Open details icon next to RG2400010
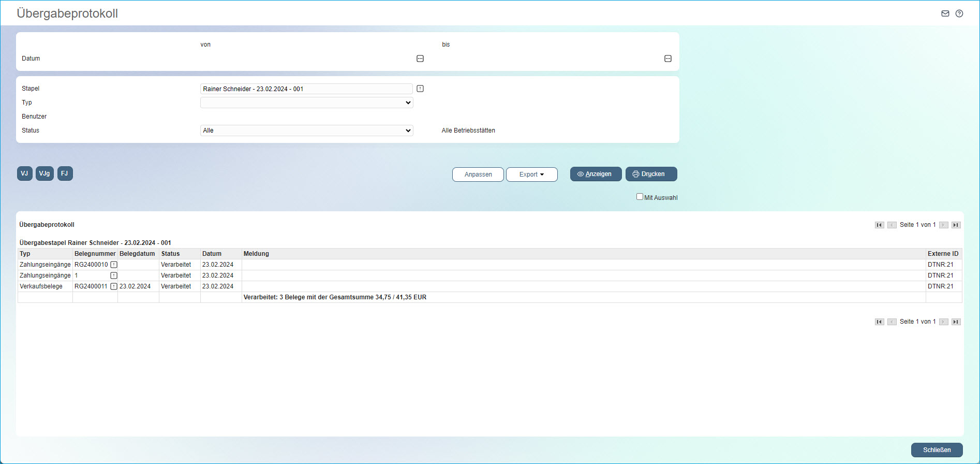 (x=114, y=265)
